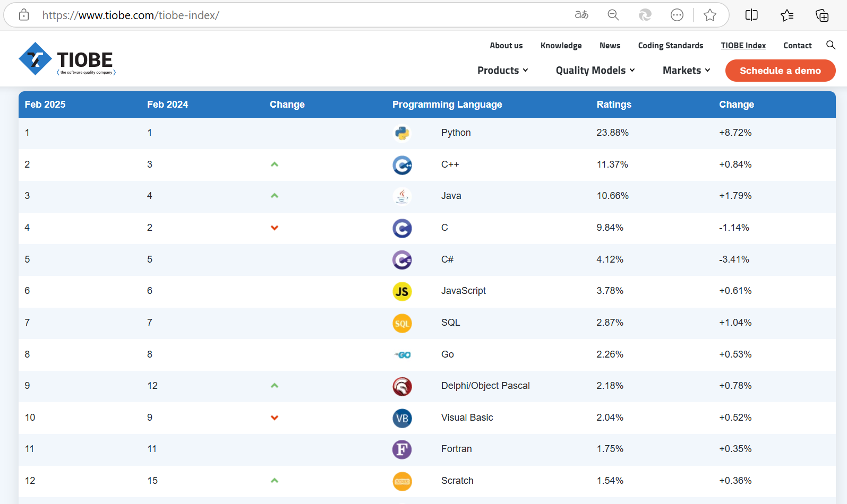Open the Knowledge menu item
The height and width of the screenshot is (504, 847).
(561, 46)
